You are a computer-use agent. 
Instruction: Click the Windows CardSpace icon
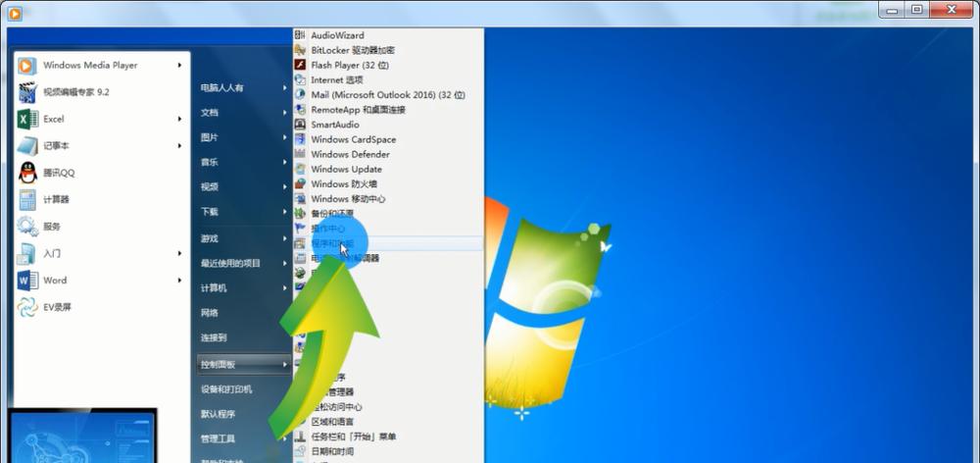300,139
